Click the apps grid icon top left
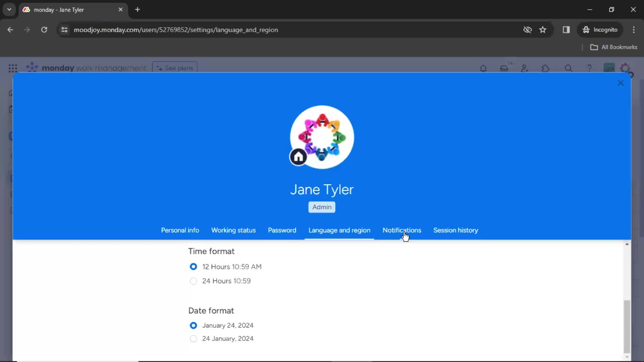Screen dimensions: 644x362 12,68
